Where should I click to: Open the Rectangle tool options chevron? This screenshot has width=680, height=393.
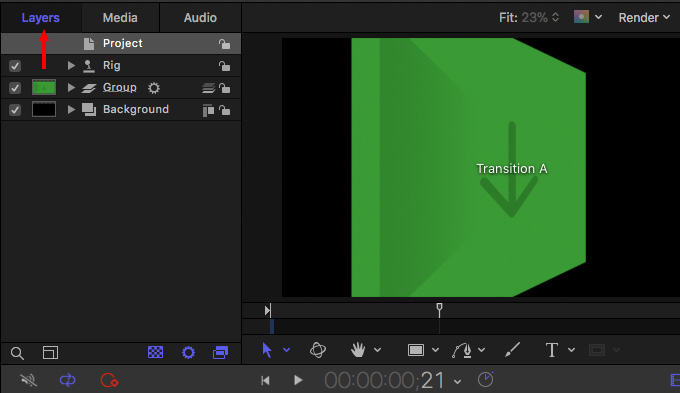pyautogui.click(x=435, y=350)
